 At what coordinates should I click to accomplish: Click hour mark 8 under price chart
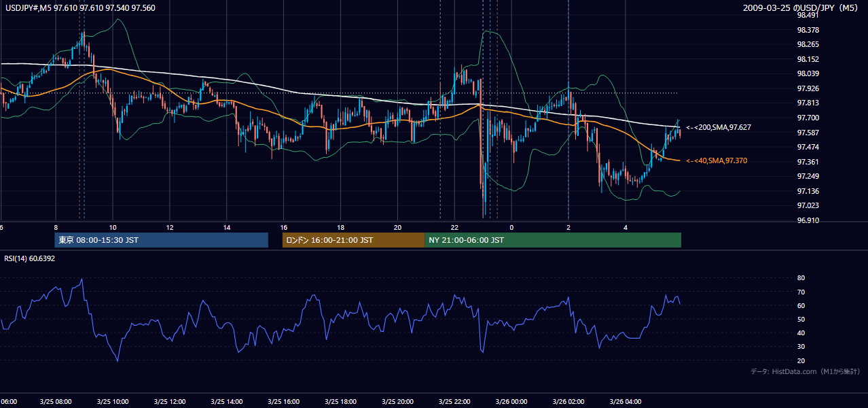(x=56, y=227)
